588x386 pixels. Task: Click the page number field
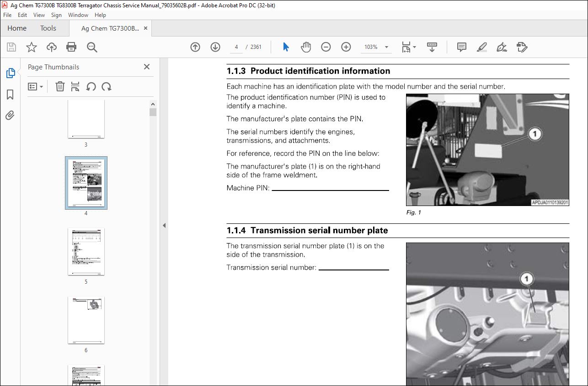click(x=236, y=47)
